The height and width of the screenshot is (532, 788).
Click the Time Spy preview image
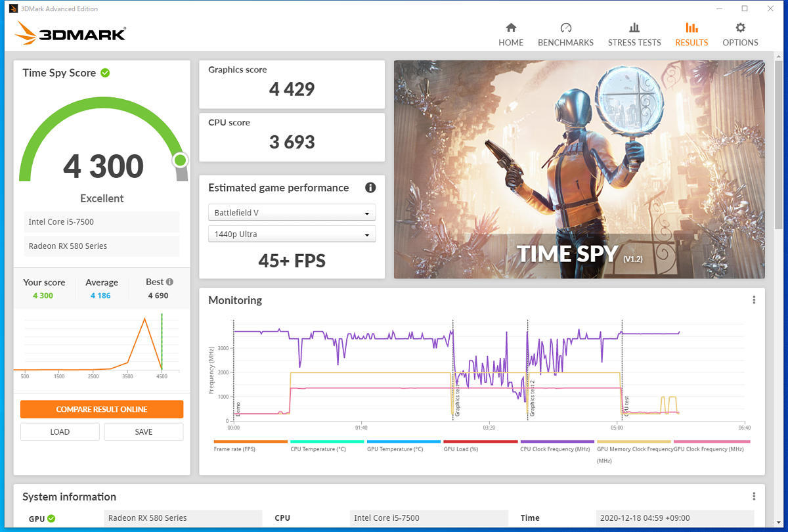click(579, 169)
